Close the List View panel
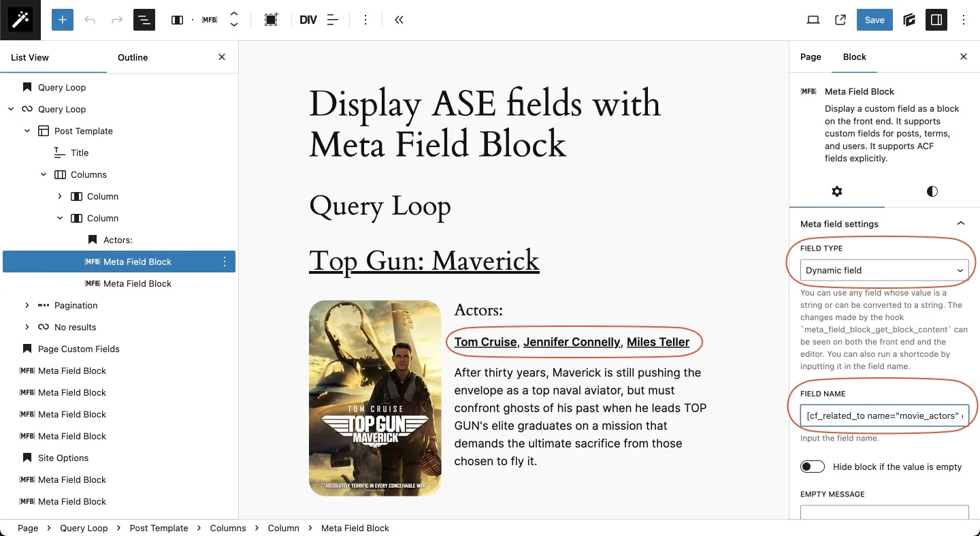The width and height of the screenshot is (980, 536). pyautogui.click(x=222, y=57)
